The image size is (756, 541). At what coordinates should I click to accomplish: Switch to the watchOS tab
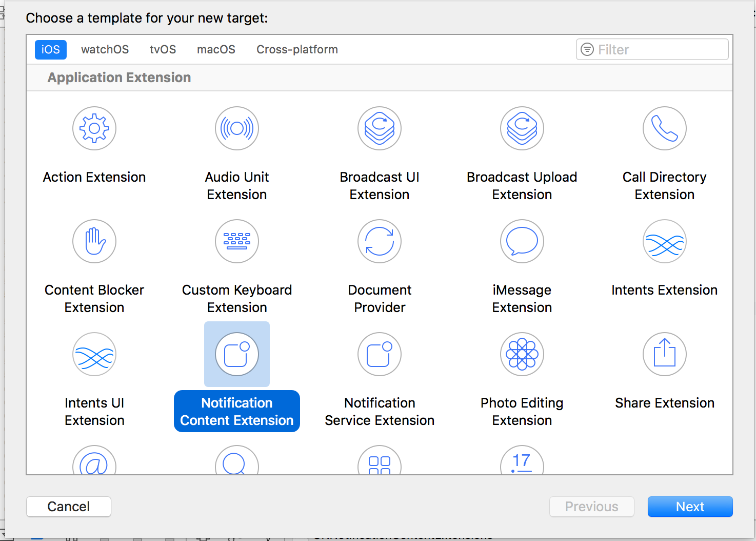(x=105, y=50)
